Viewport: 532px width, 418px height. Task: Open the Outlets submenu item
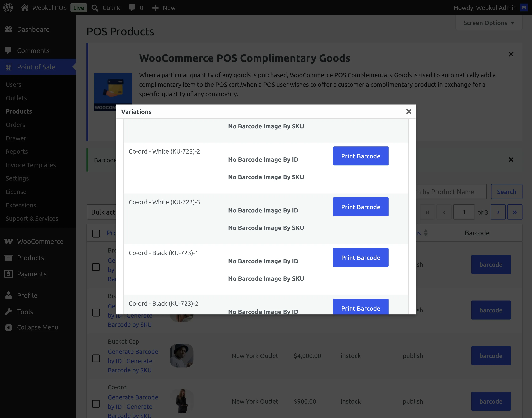pos(16,98)
